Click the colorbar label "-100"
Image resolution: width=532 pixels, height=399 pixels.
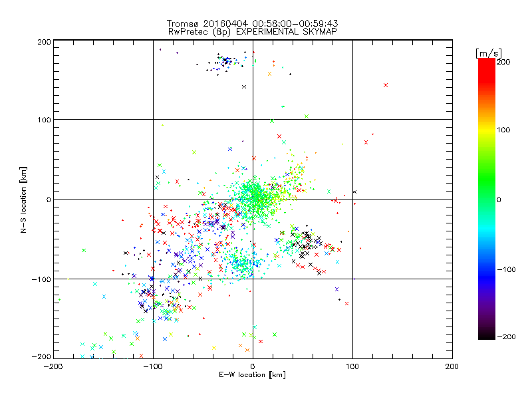click(x=506, y=270)
